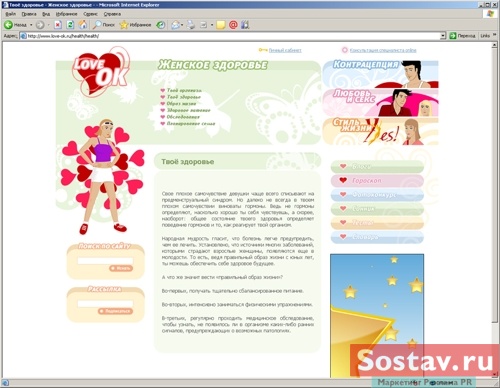Open the Твоё здоровье menu link
Image resolution: width=500 pixels, height=388 pixels.
(x=184, y=97)
